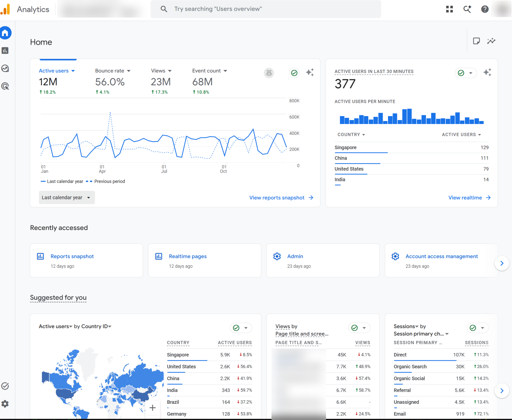Open the Explore icon in sidebar
This screenshot has height=420, width=512.
click(5, 68)
